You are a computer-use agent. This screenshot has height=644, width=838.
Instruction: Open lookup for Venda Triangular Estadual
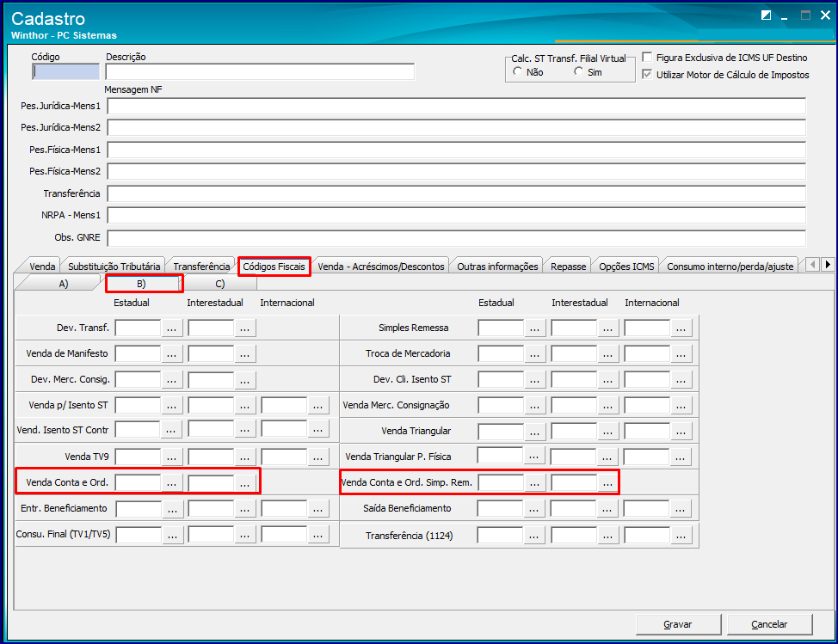coord(534,432)
